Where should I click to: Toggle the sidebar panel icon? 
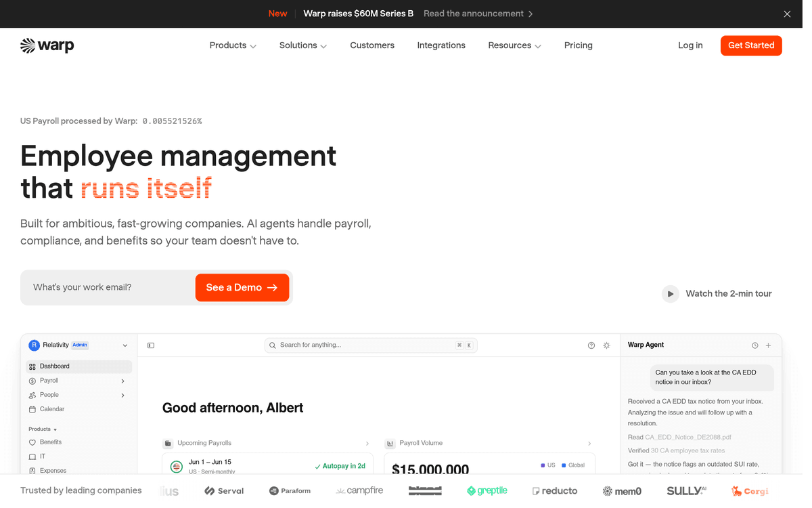click(151, 345)
